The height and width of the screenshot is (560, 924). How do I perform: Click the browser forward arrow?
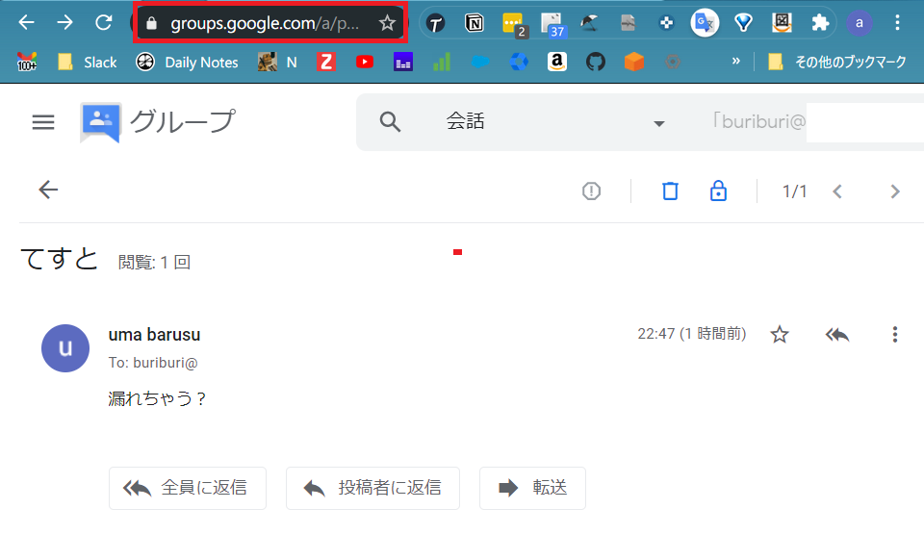point(64,23)
